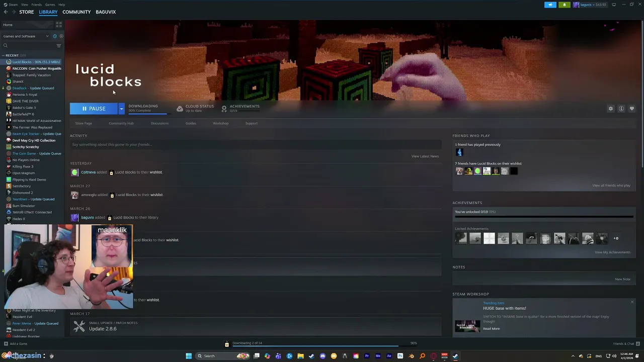The image size is (644, 362).
Task: Click the game info icon
Action: 621,109
